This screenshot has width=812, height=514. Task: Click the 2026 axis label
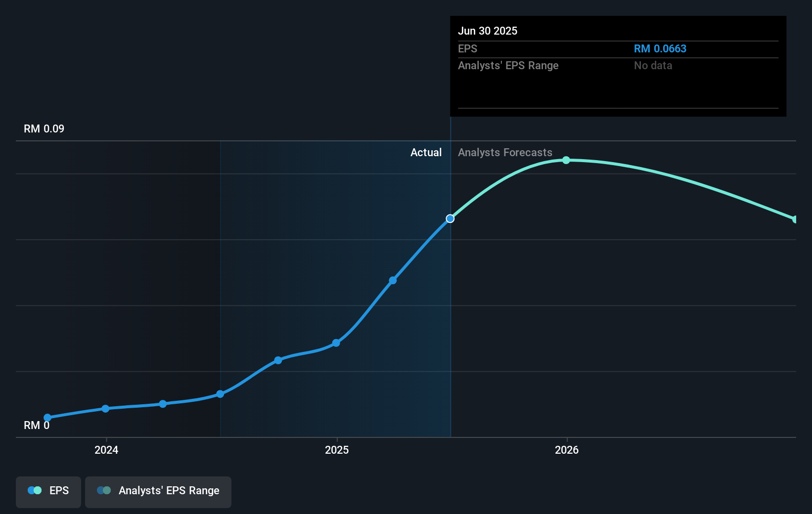click(567, 450)
